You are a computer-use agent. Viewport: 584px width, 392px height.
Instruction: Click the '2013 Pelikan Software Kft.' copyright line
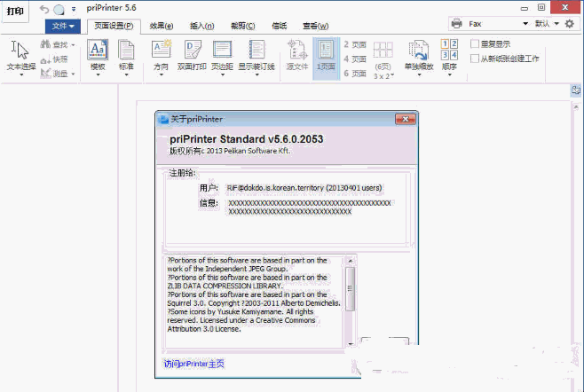pyautogui.click(x=248, y=151)
